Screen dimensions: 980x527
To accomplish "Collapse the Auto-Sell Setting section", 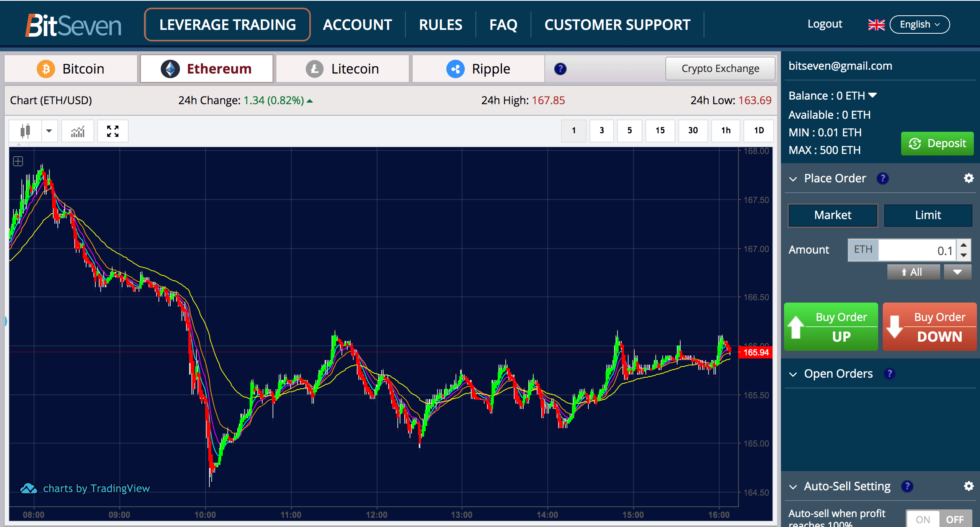I will [x=793, y=487].
